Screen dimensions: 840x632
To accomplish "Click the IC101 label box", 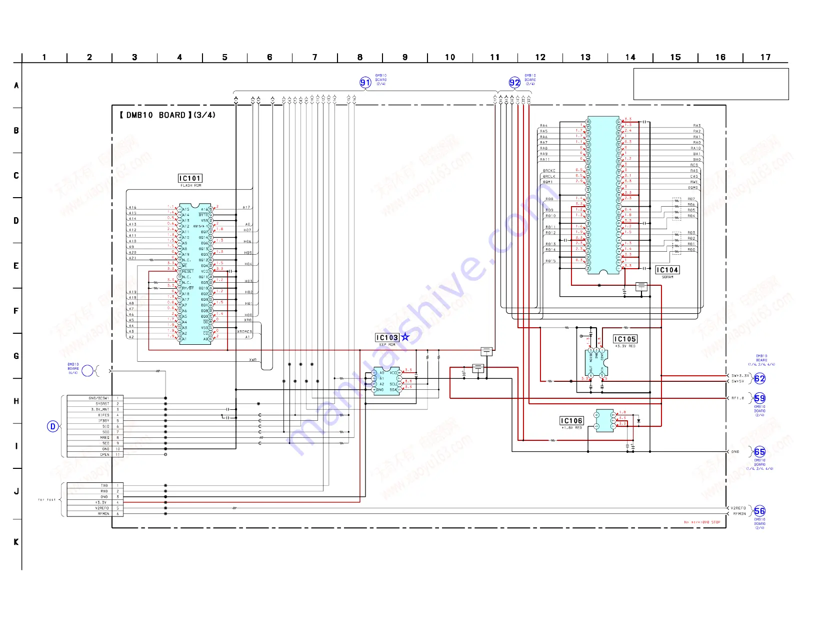I will (x=190, y=178).
